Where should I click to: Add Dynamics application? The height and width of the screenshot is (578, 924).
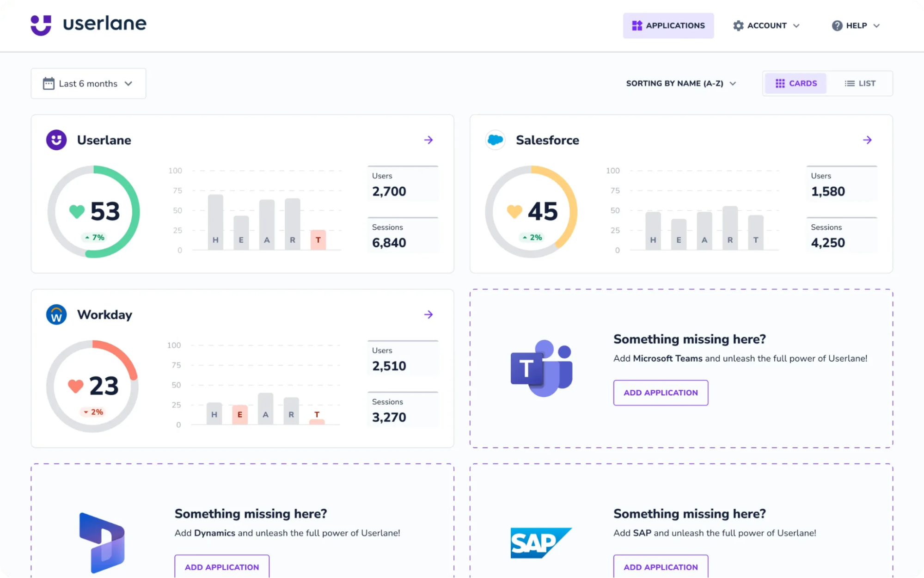point(222,566)
